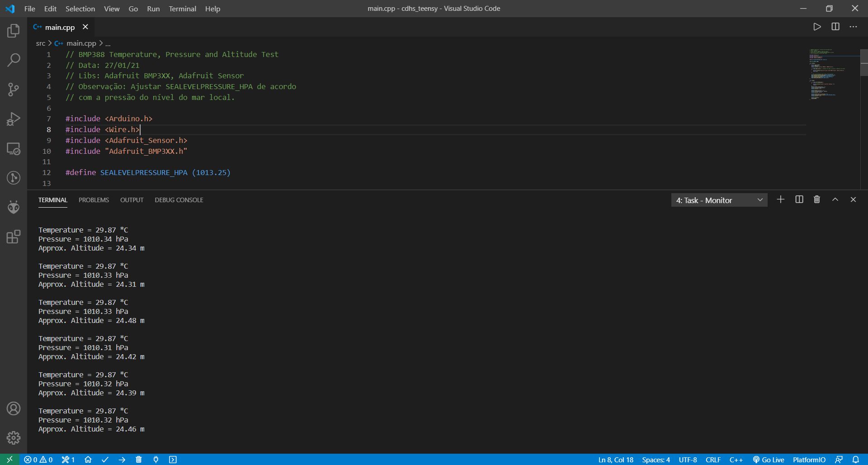Open the Accounts menu icon
This screenshot has width=868, height=465.
click(14, 408)
